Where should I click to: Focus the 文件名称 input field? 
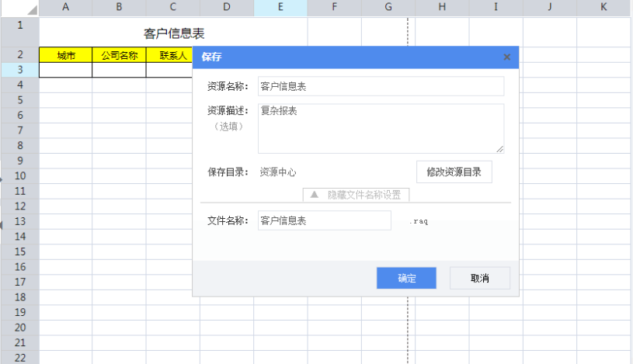click(x=324, y=220)
